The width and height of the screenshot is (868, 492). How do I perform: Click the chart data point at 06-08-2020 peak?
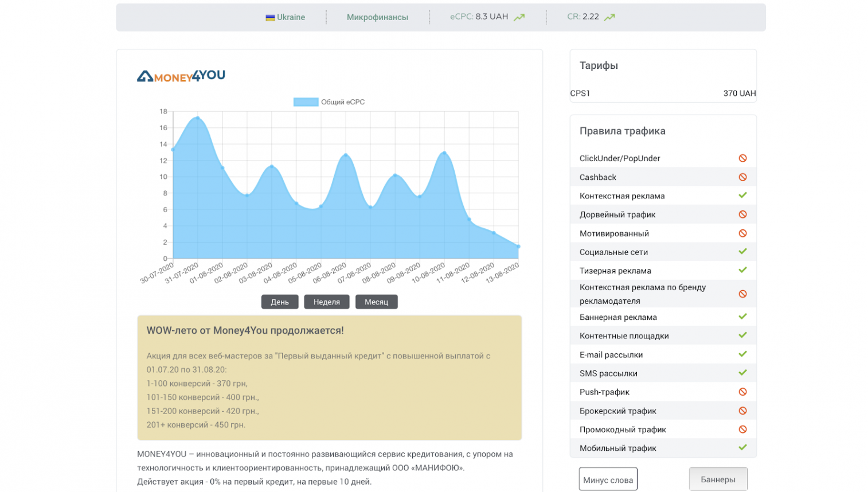(x=346, y=155)
